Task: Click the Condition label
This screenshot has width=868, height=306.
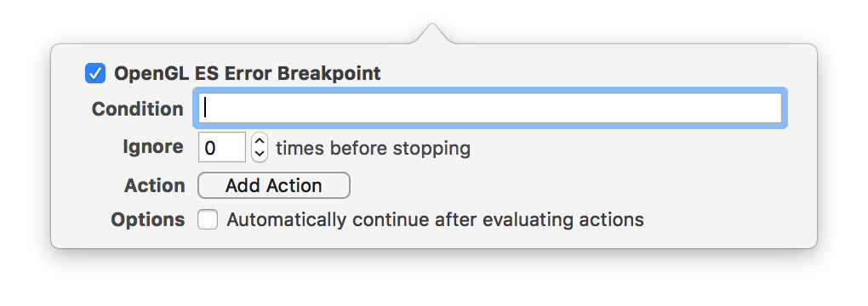Action: [137, 109]
